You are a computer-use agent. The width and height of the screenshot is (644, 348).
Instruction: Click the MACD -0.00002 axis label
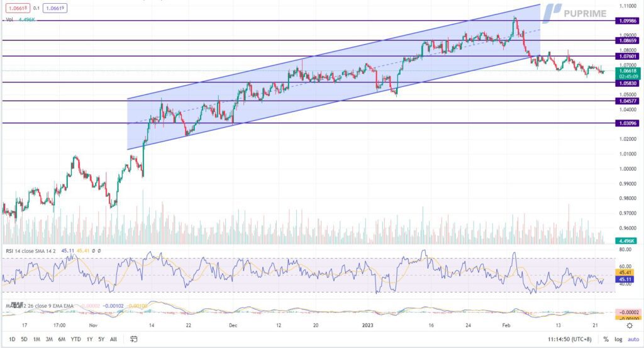pos(628,312)
